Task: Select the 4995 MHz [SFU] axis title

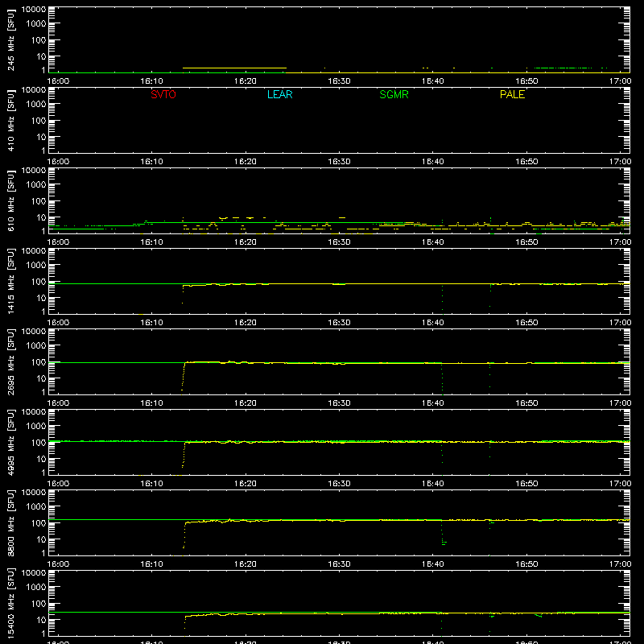Action: click(11, 443)
